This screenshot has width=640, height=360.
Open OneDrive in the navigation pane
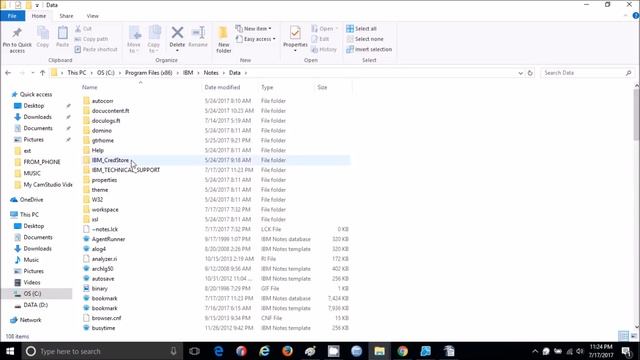pyautogui.click(x=31, y=200)
